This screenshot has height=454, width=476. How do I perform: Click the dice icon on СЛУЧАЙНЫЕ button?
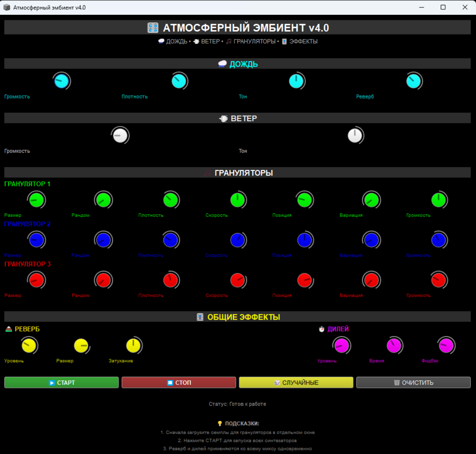[x=277, y=383]
